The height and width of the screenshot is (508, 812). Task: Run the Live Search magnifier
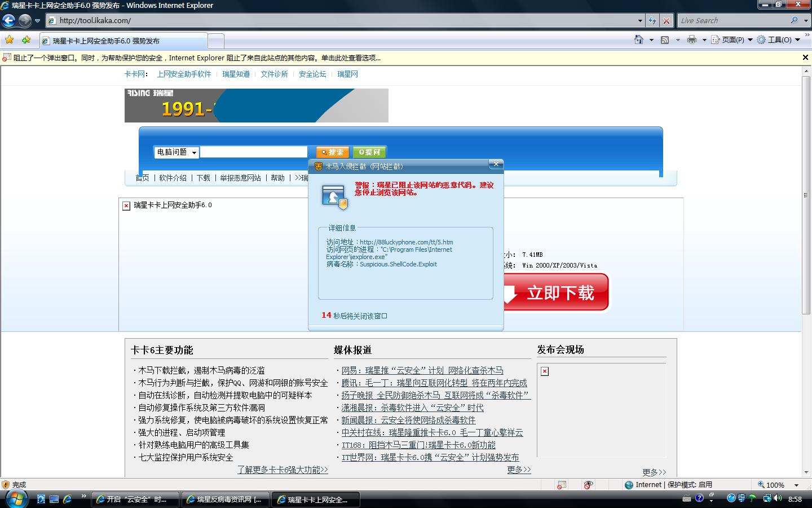[795, 20]
